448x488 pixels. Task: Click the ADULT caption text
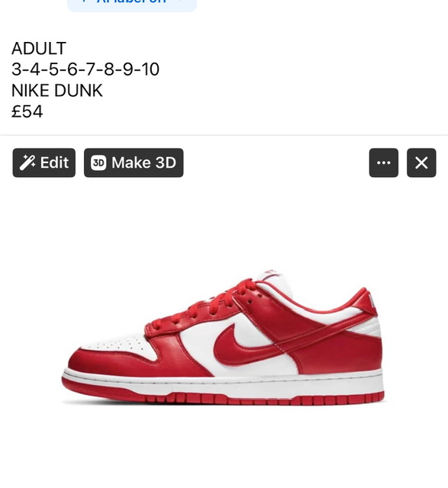[39, 48]
